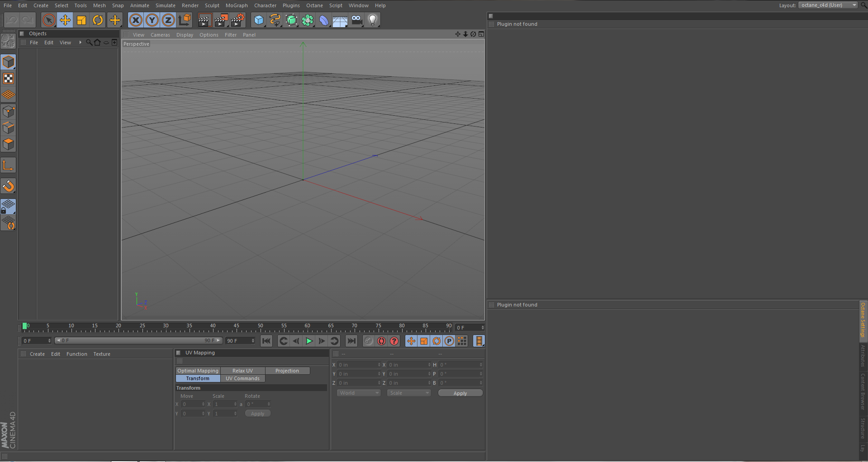Click the end frame 90 F field
This screenshot has width=868, height=462.
(240, 341)
